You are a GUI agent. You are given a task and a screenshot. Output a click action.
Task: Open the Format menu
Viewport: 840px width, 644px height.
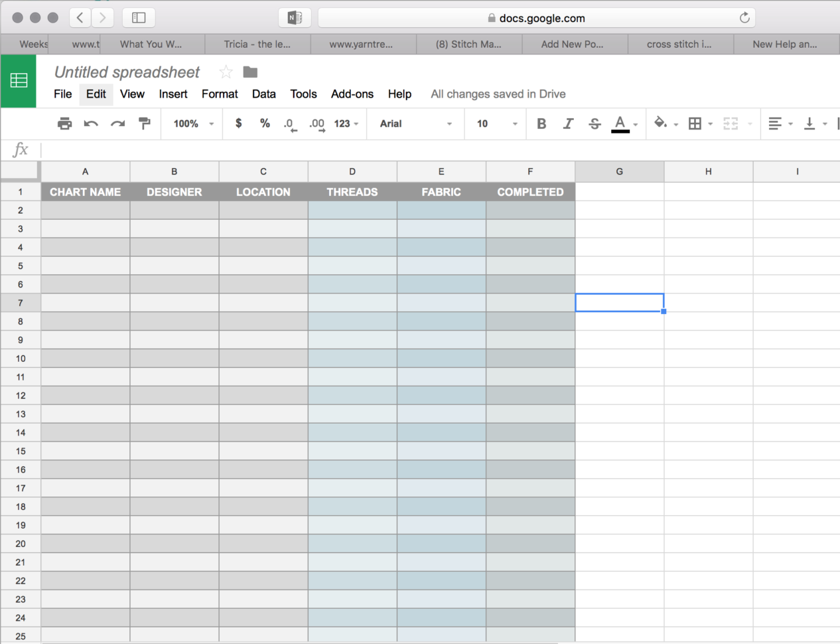[x=220, y=94]
